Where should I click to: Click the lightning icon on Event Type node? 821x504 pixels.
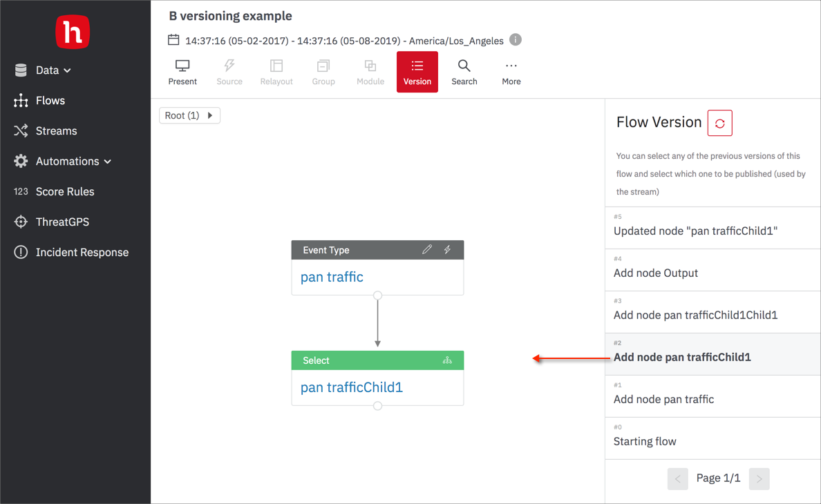pyautogui.click(x=448, y=249)
